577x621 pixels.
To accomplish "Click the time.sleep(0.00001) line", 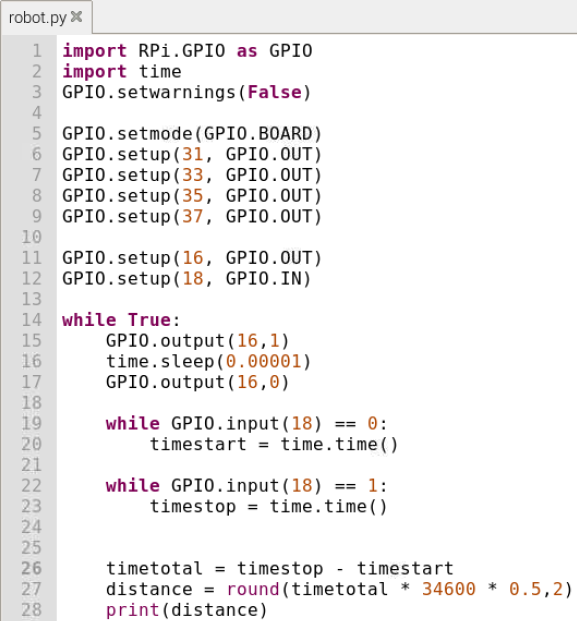I will (209, 362).
